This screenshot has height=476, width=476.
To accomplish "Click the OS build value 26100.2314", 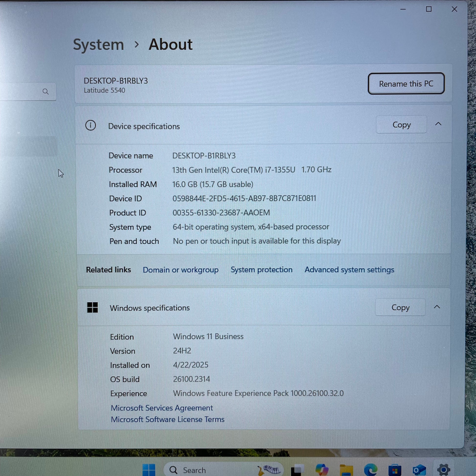I will click(192, 379).
